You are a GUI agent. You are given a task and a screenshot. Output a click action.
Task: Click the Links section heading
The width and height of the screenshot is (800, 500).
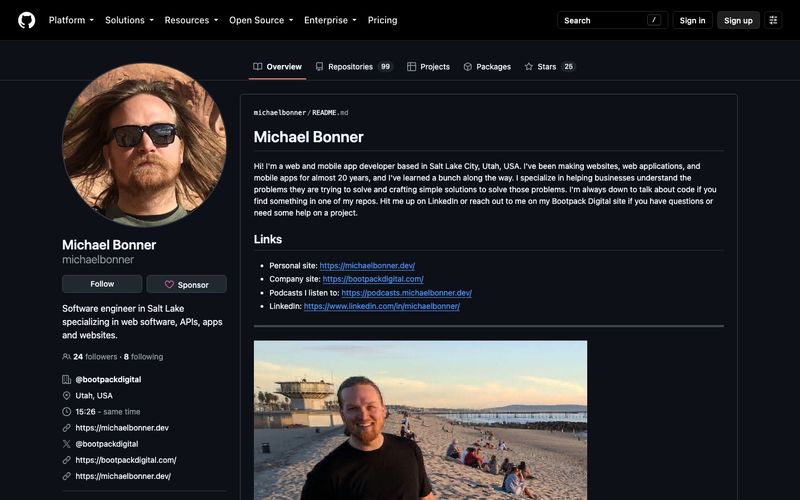(268, 239)
